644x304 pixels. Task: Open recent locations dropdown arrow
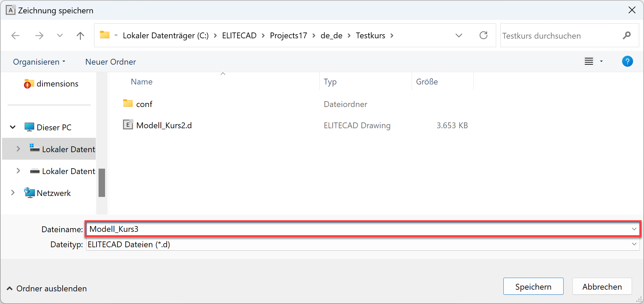pyautogui.click(x=60, y=36)
